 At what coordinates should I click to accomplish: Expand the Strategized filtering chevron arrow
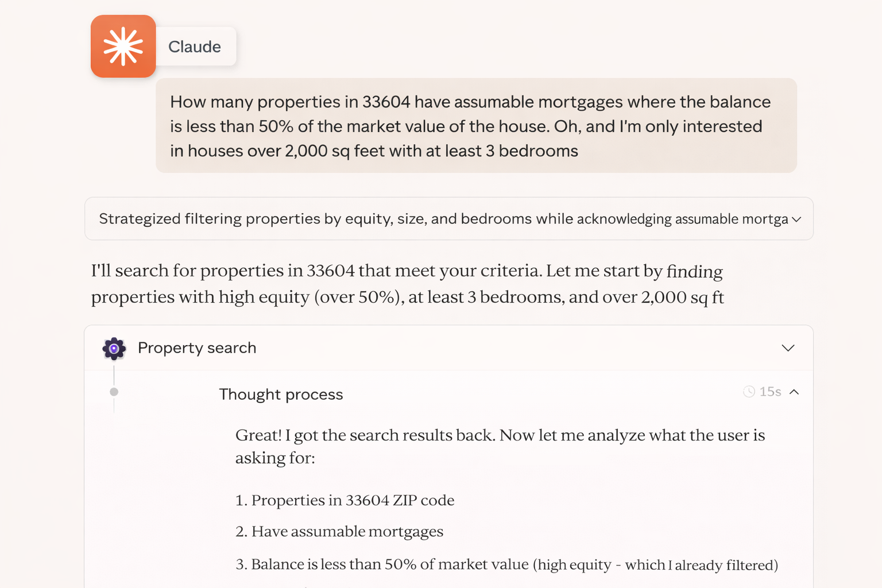point(796,219)
